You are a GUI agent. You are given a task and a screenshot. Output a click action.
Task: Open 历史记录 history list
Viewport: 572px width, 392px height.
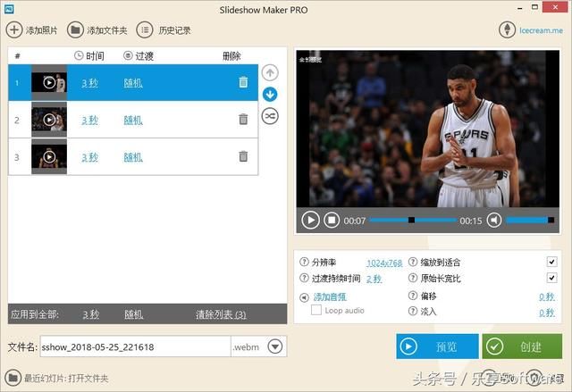(x=145, y=29)
